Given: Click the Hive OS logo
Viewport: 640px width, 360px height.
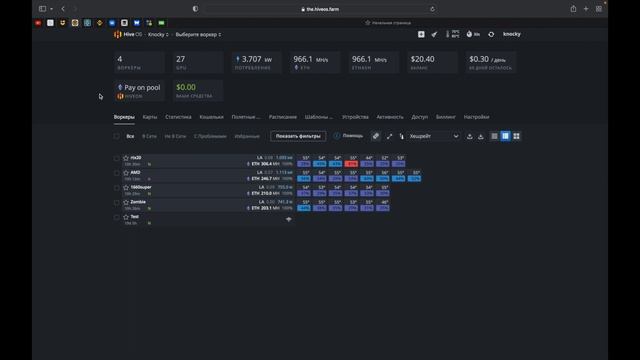Looking at the screenshot, I should (128, 35).
